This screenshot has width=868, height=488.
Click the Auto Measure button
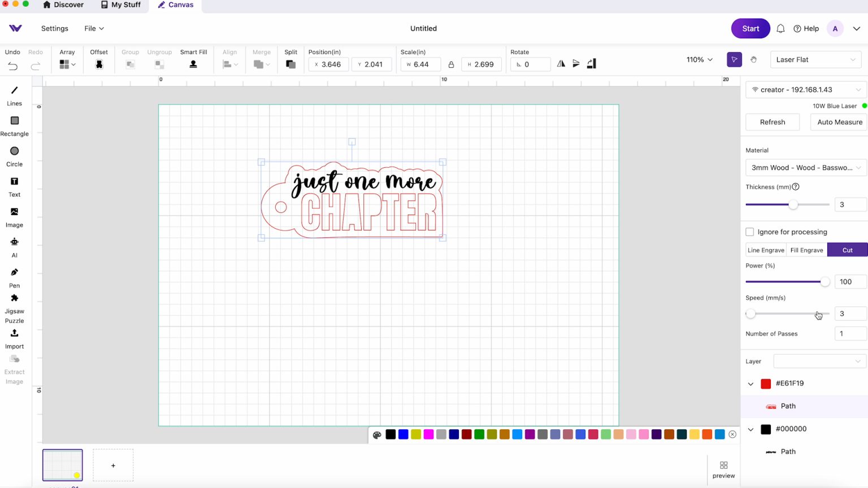[x=839, y=122]
